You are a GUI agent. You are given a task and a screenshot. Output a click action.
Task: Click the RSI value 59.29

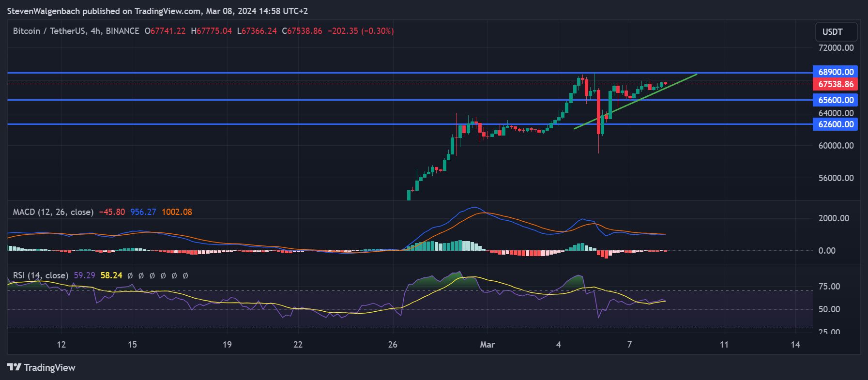(x=84, y=275)
